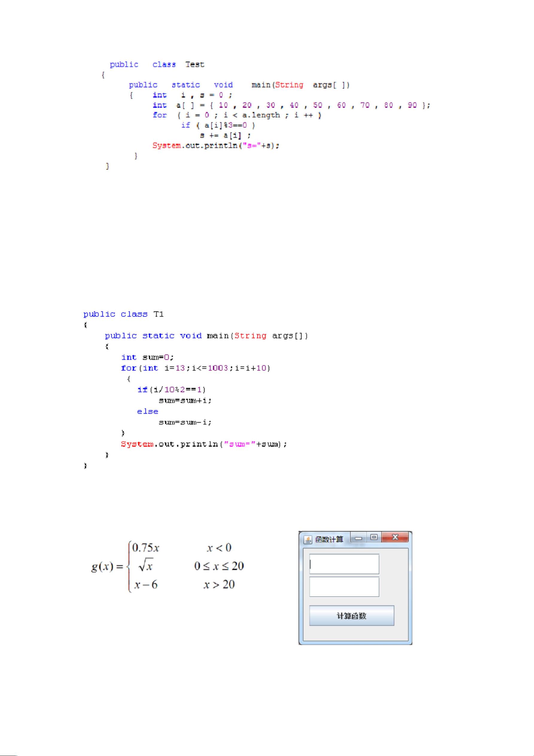Click the line 'public class Test'
Screen dimensions: 534x756
coord(157,65)
